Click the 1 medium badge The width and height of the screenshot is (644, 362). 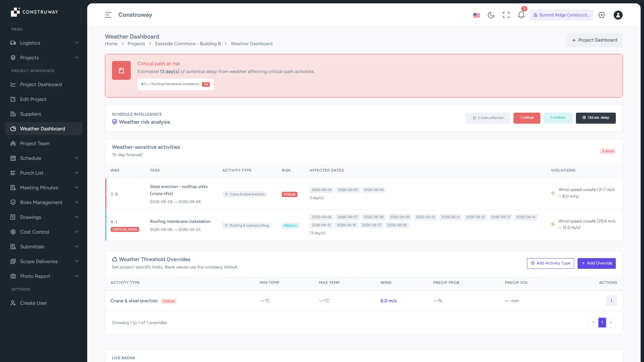pos(558,118)
